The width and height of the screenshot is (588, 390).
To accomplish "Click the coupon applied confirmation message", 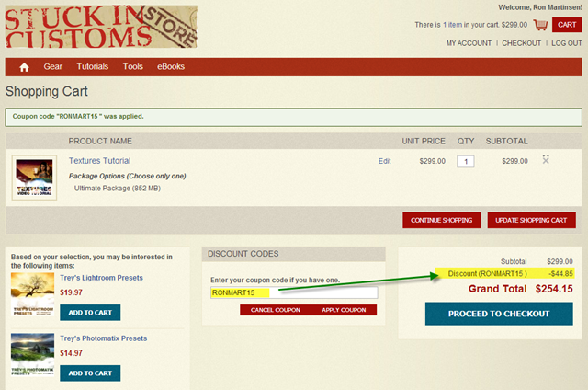I will click(294, 117).
